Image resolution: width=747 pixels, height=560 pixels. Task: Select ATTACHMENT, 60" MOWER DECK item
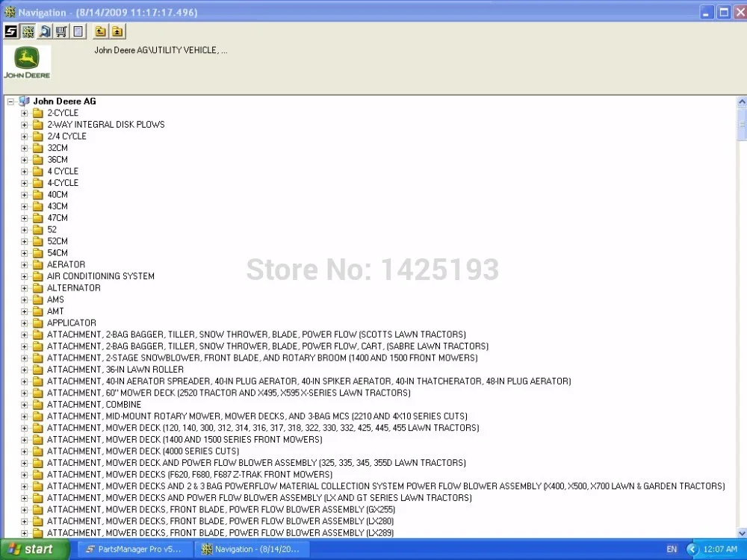tap(229, 393)
